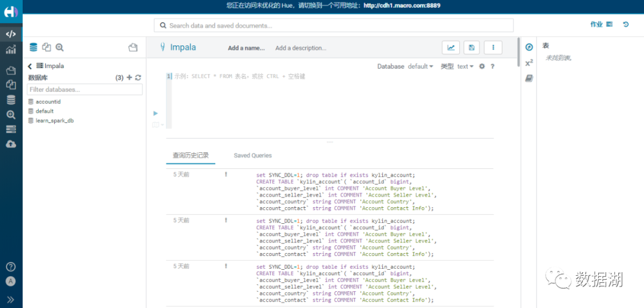Click into the SQL query editor area
The width and height of the screenshot is (644, 308).
(332, 101)
